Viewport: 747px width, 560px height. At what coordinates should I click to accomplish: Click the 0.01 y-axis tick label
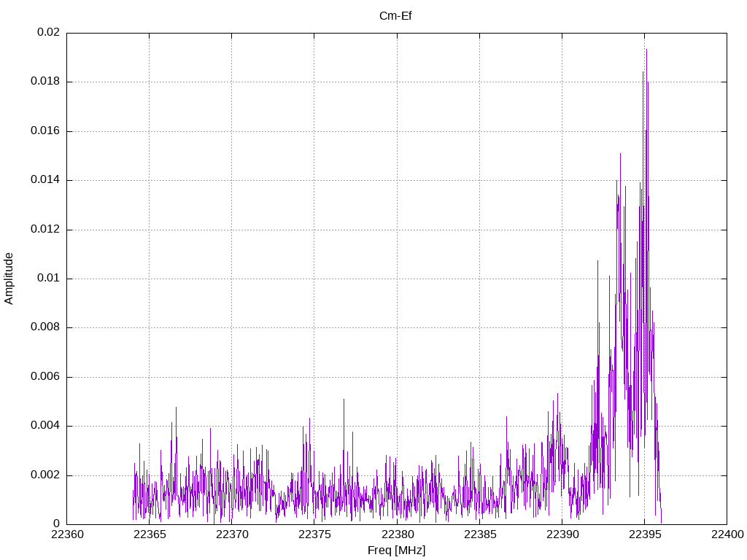coord(49,279)
